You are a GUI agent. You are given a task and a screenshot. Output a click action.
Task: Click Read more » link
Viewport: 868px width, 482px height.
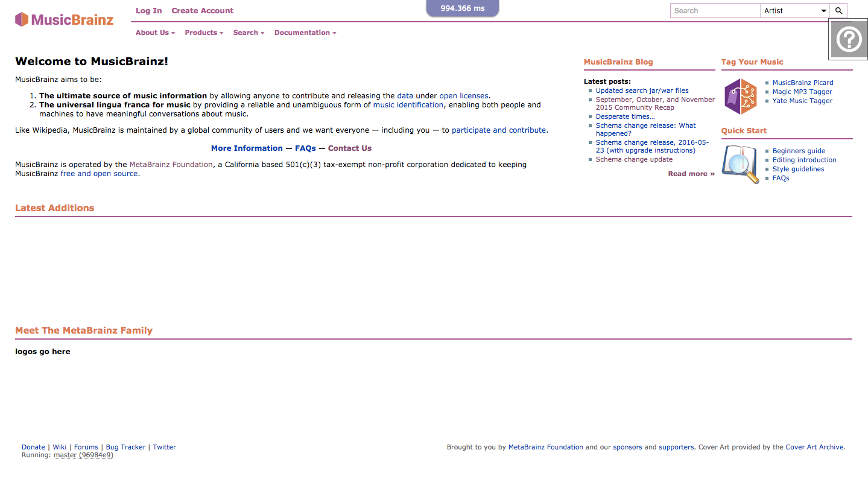click(691, 174)
